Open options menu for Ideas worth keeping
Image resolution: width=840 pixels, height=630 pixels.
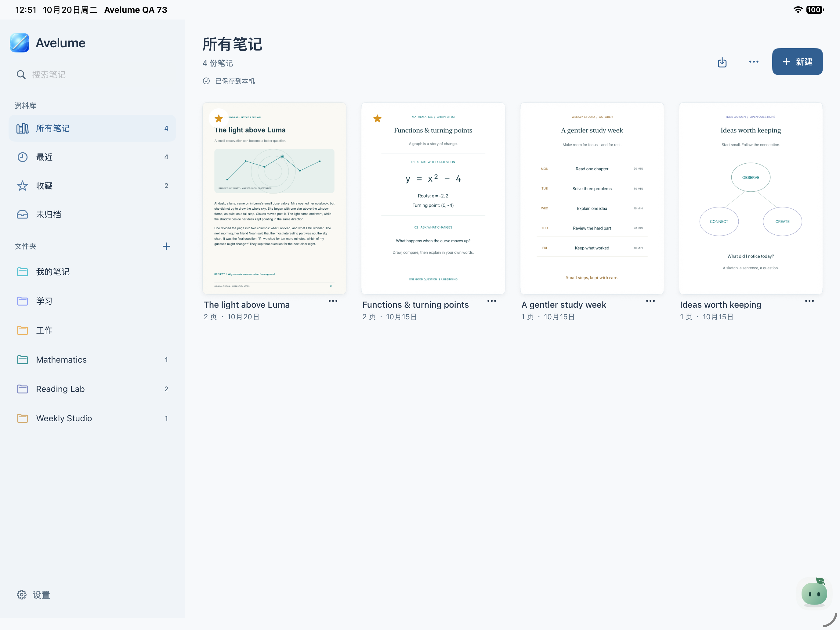click(809, 301)
